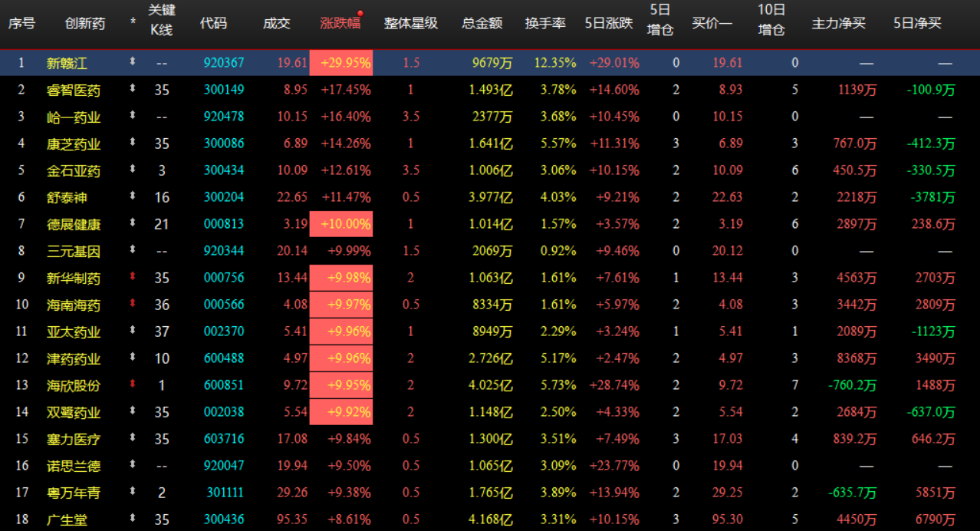
Task: Click the red pin icon beside 海南海药
Action: pos(133,304)
